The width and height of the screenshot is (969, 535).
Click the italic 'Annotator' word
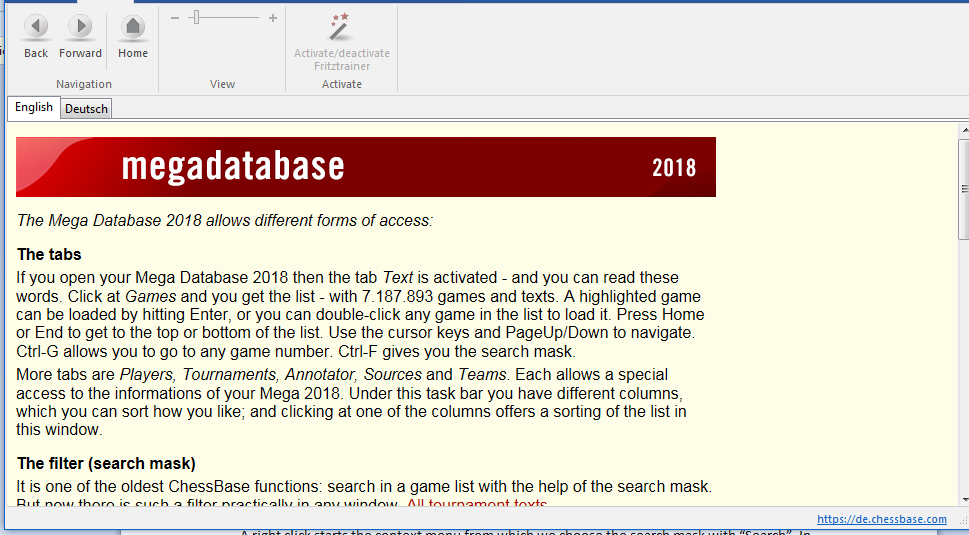pyautogui.click(x=319, y=375)
